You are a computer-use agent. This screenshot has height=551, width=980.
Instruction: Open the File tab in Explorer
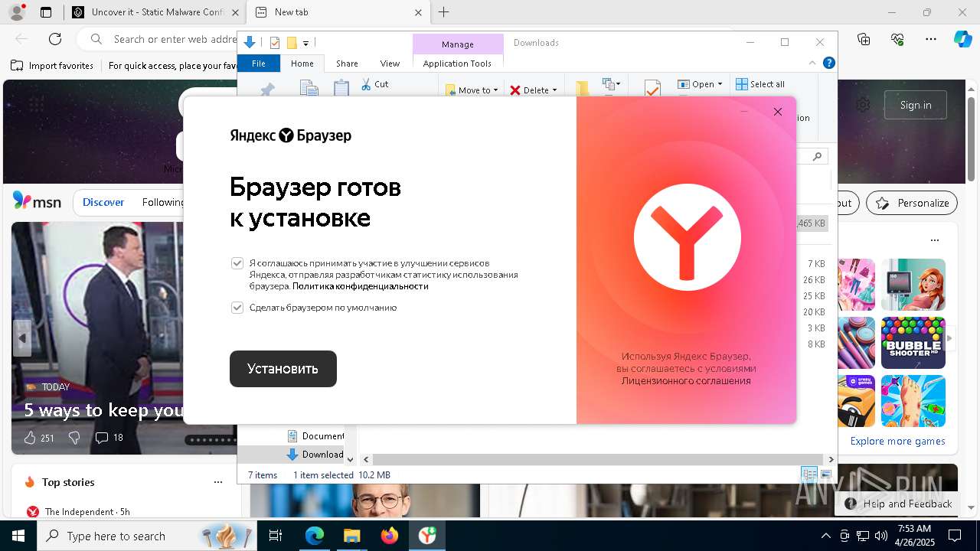[x=259, y=64]
